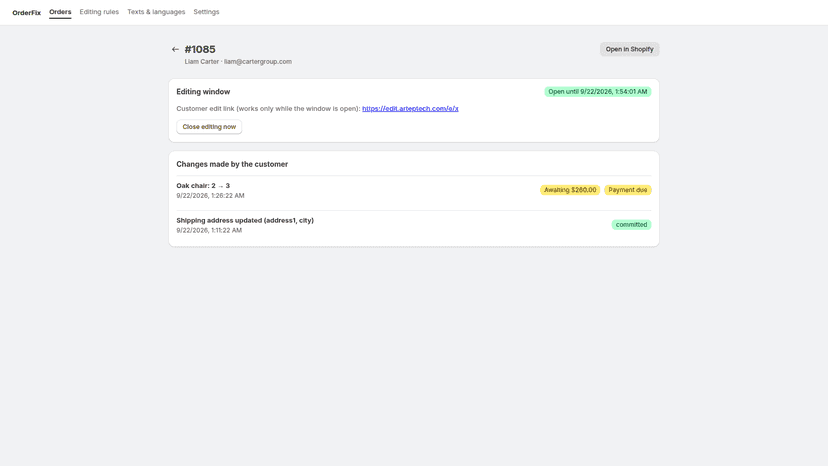
Task: Select the Shipping address updated entry
Action: pos(245,220)
